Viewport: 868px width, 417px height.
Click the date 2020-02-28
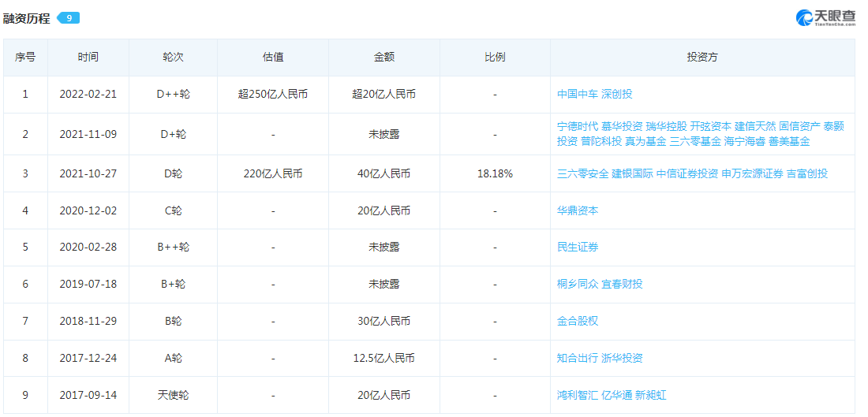88,248
